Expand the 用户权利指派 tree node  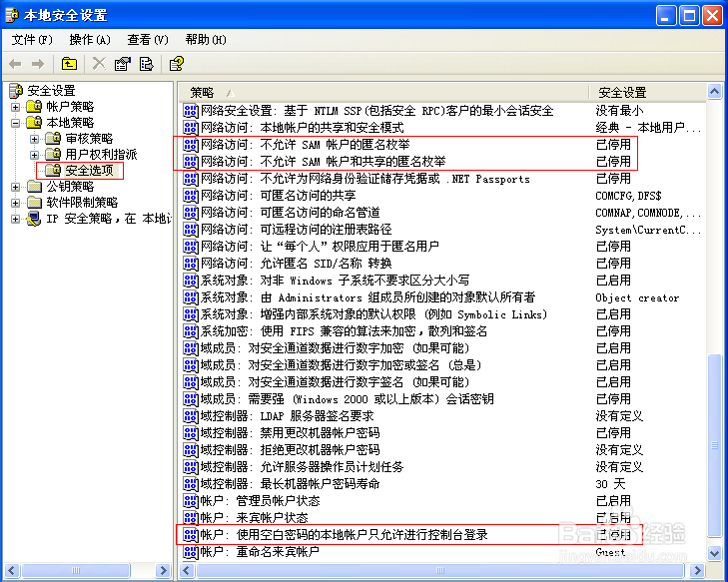point(34,155)
